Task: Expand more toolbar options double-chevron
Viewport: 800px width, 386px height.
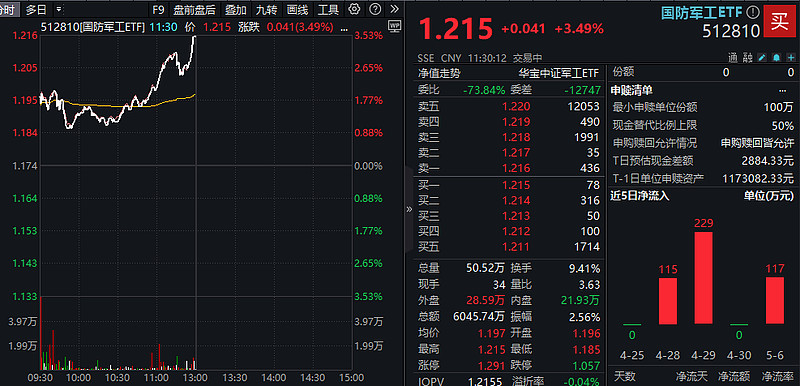Action: click(394, 9)
